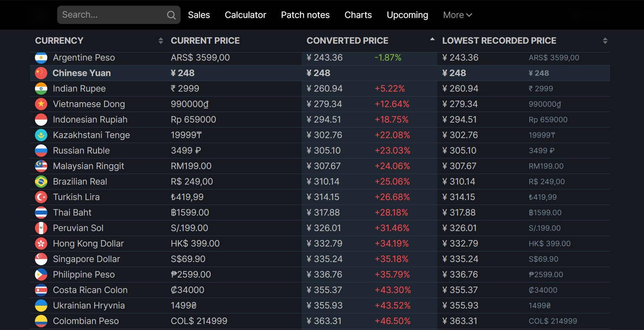Viewport: 644px width, 330px height.
Task: Click the Philippine Peso flag icon
Action: coord(41,274)
